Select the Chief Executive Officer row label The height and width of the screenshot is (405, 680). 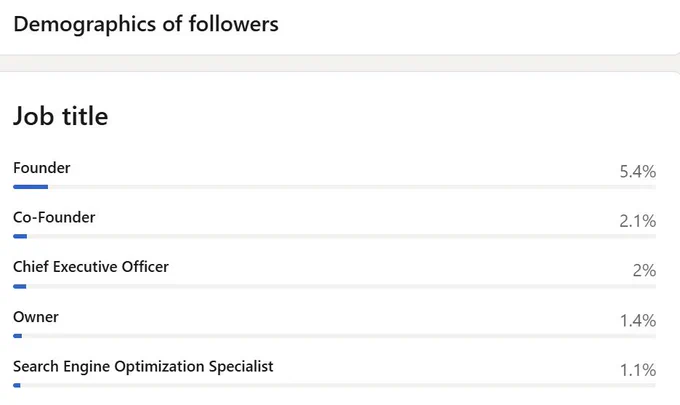point(91,267)
